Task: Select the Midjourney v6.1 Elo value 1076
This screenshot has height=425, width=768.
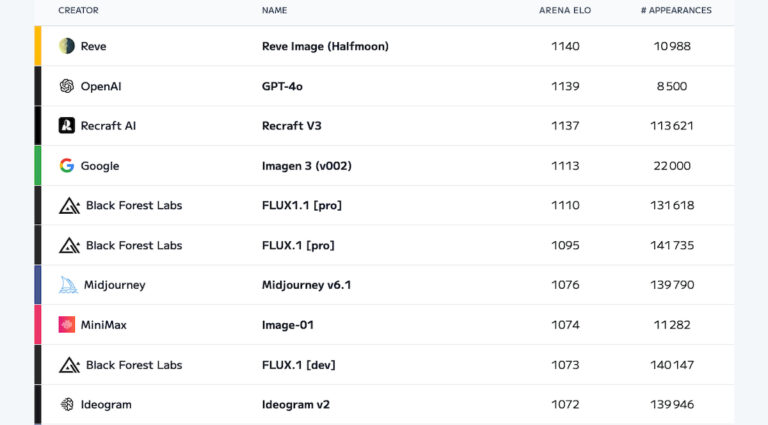Action: (565, 285)
